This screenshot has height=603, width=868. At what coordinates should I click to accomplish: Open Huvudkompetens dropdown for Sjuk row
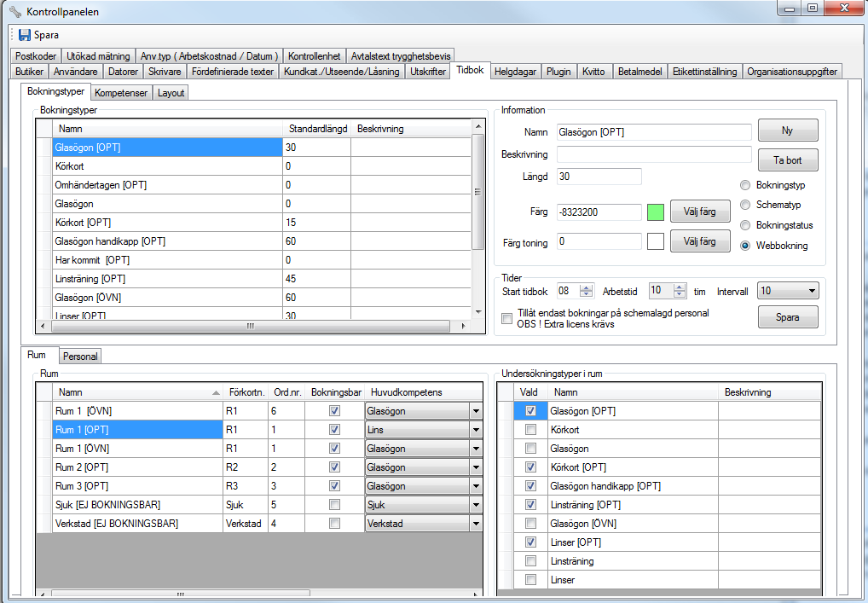tap(476, 504)
